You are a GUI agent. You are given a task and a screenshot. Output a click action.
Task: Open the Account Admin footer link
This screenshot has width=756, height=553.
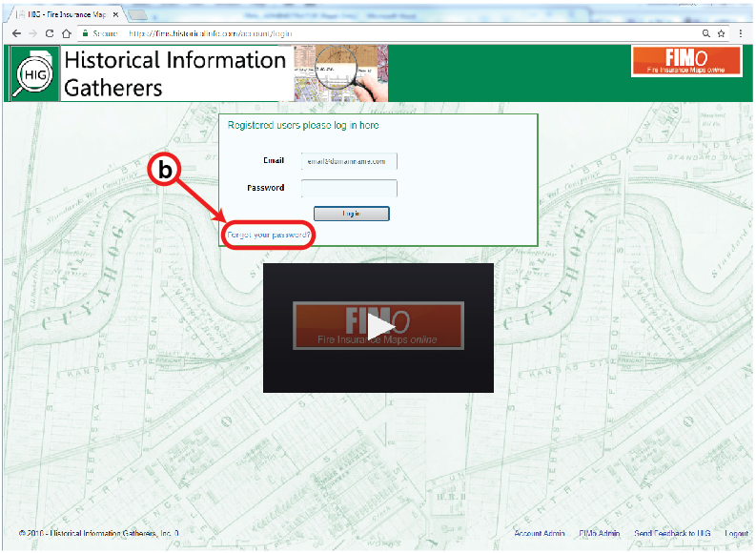coord(540,534)
